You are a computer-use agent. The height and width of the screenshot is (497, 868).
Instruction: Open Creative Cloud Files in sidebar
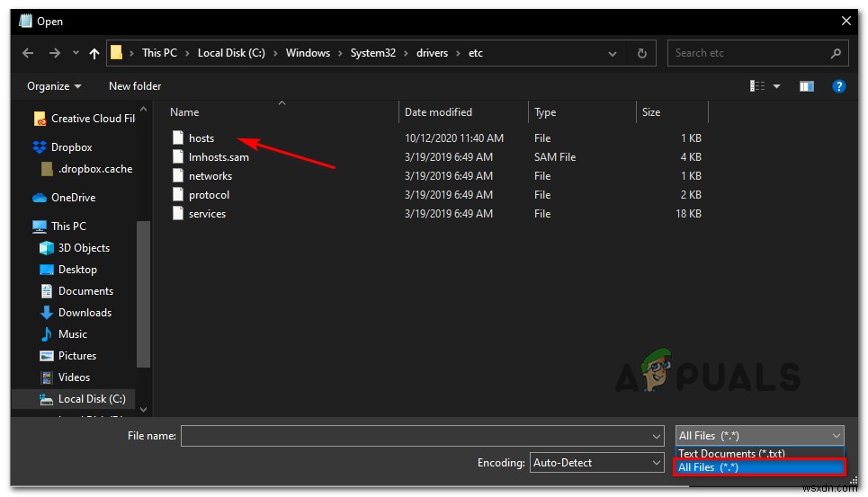tap(85, 119)
